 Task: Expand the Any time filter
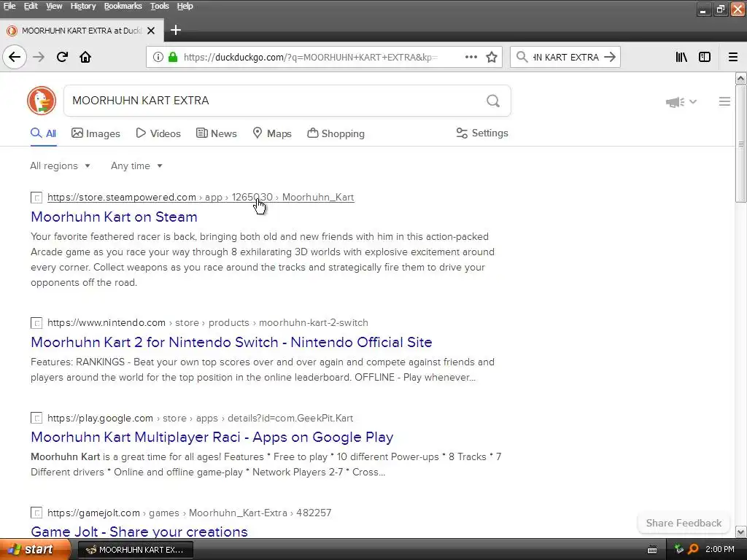[136, 166]
